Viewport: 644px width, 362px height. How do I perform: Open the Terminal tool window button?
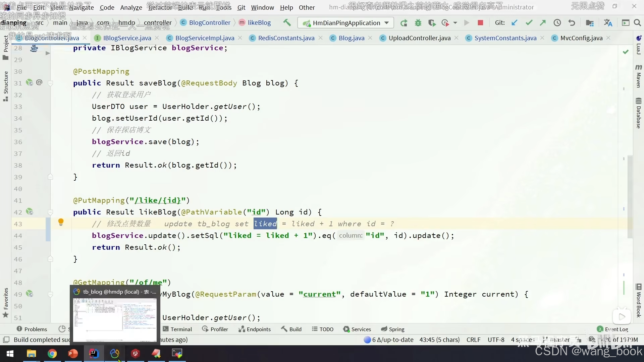[x=177, y=329]
